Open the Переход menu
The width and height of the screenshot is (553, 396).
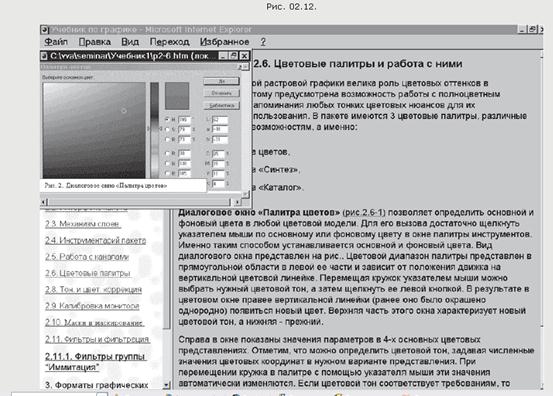tap(169, 42)
